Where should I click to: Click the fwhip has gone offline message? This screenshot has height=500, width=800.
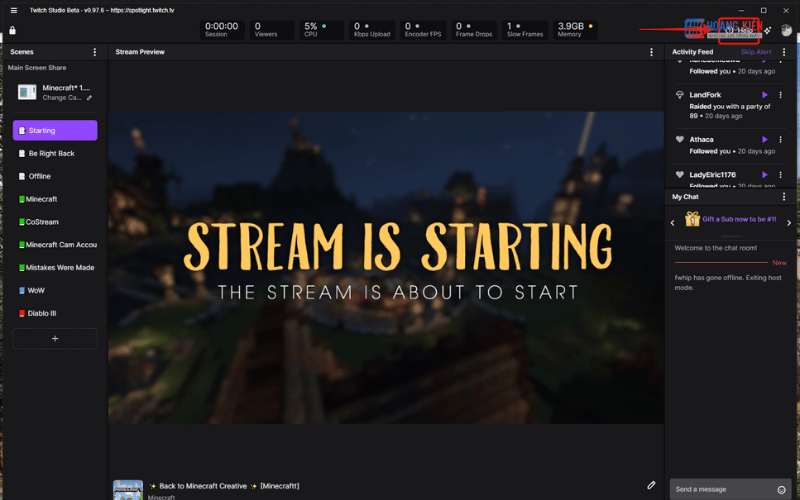click(x=728, y=283)
